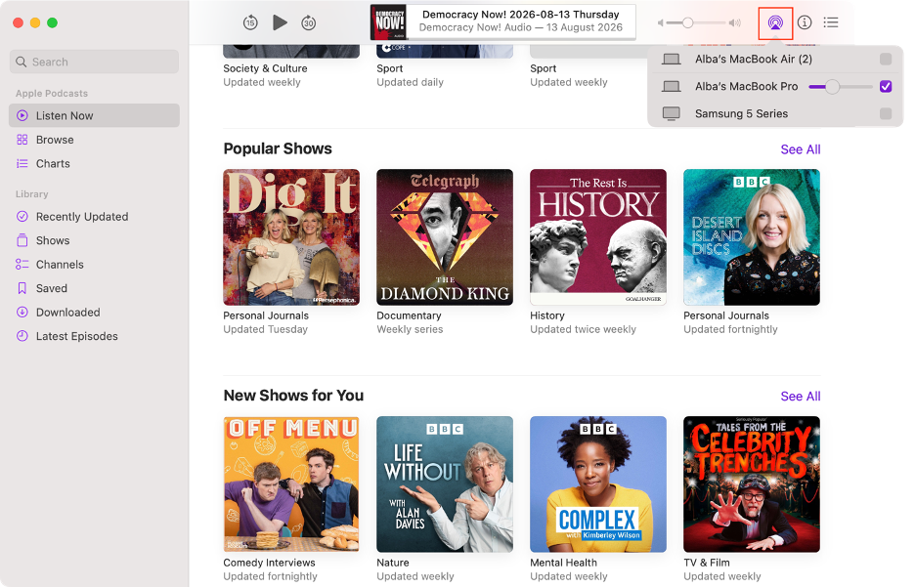This screenshot has width=915, height=588.
Task: Click the 'Mental Health' category label
Action: (563, 563)
